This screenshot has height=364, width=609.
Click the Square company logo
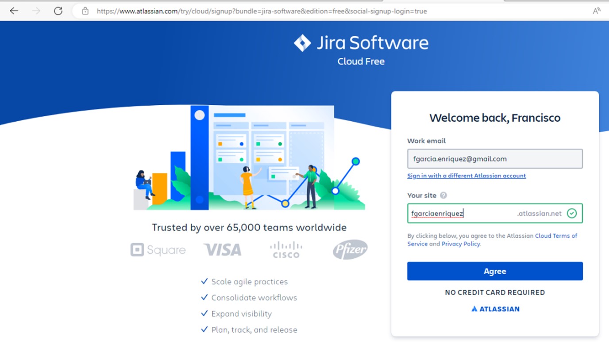click(x=158, y=250)
